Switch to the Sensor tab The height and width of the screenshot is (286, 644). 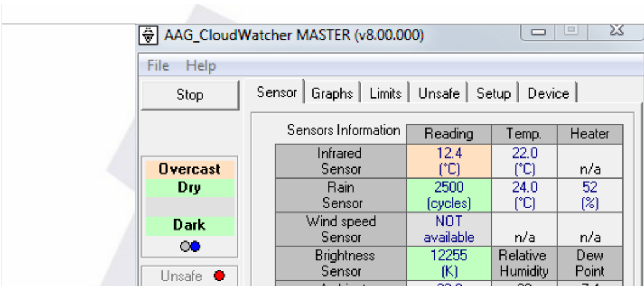pyautogui.click(x=276, y=93)
